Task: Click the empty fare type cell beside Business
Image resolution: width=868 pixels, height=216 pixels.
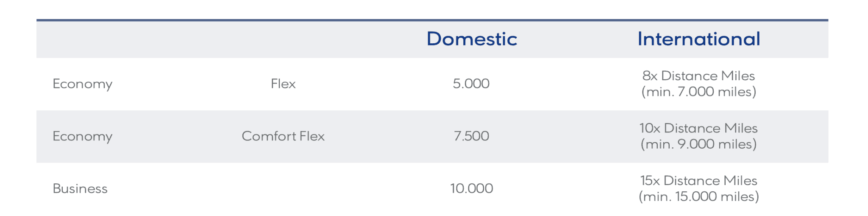Action: pyautogui.click(x=283, y=188)
